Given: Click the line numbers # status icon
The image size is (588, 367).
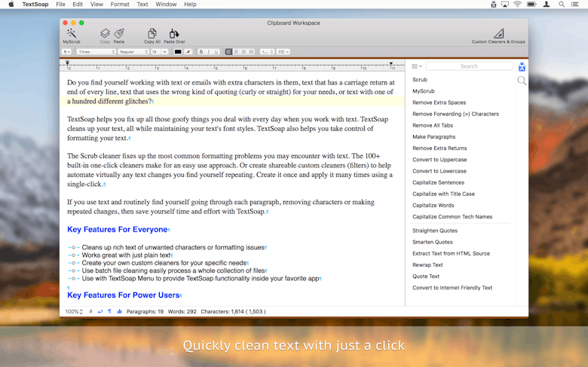Looking at the screenshot, I should tap(90, 311).
